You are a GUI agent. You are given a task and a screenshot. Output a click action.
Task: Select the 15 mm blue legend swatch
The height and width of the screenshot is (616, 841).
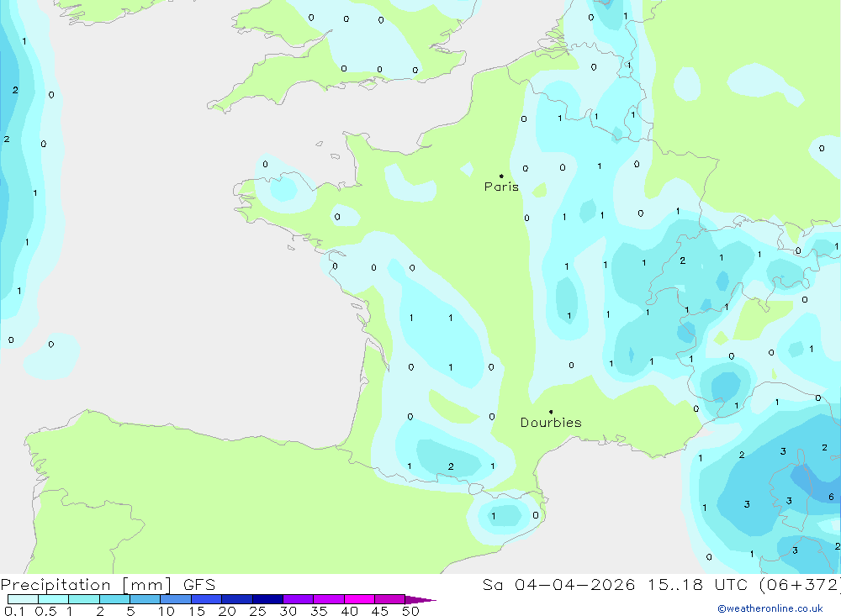click(x=206, y=599)
